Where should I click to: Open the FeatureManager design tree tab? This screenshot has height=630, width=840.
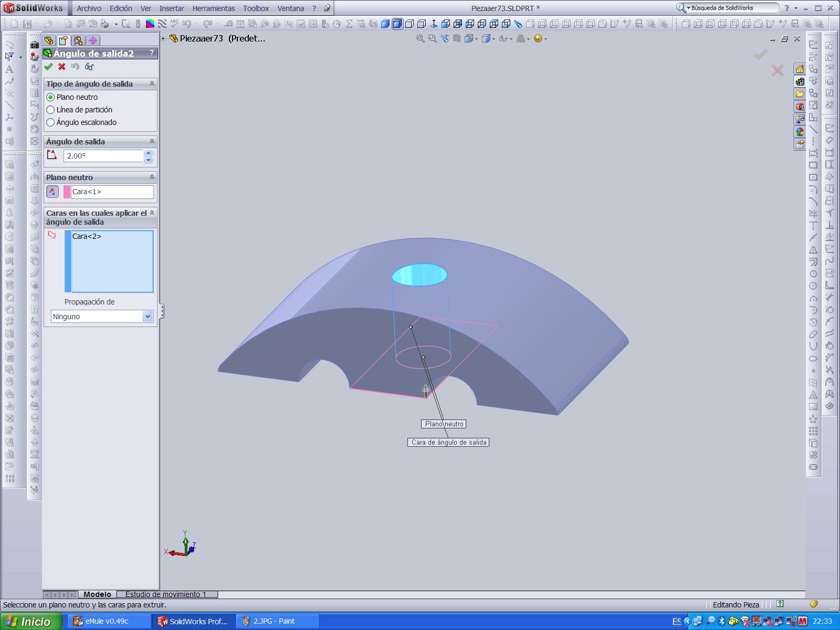[x=49, y=40]
